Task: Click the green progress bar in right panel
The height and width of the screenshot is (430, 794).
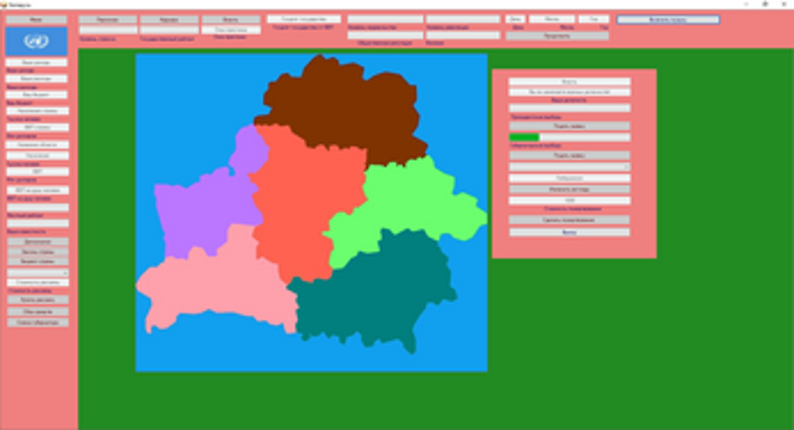Action: (x=570, y=137)
